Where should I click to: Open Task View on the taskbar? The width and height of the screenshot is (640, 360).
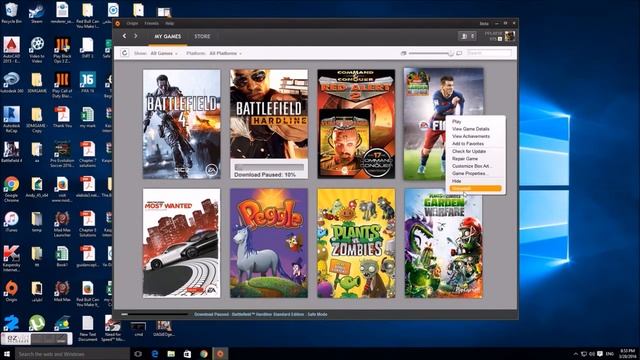tap(138, 354)
